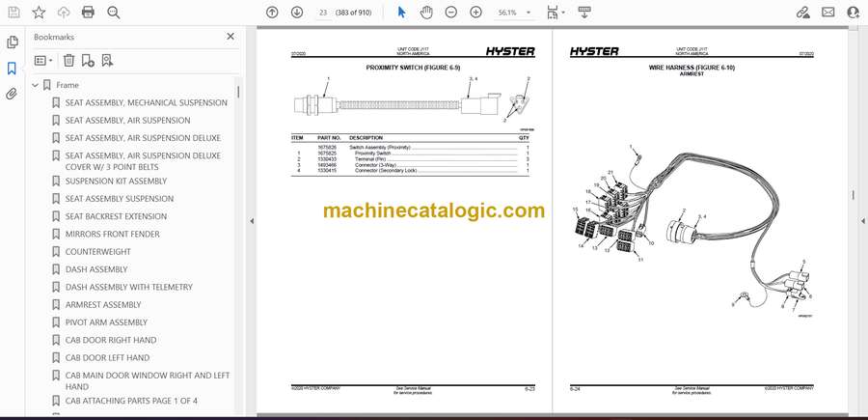Open CAB DOOR RIGHT HAND bookmark
The image size is (868, 420).
(111, 340)
